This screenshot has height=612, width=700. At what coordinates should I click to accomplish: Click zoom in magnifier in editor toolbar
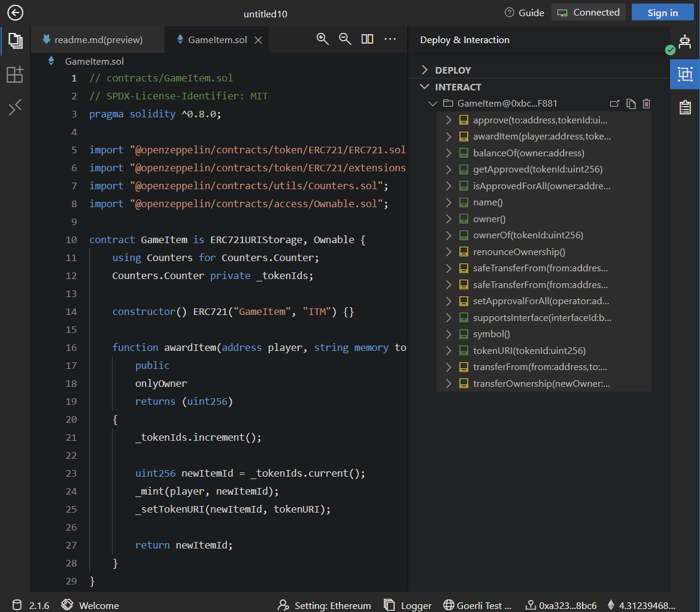point(323,39)
